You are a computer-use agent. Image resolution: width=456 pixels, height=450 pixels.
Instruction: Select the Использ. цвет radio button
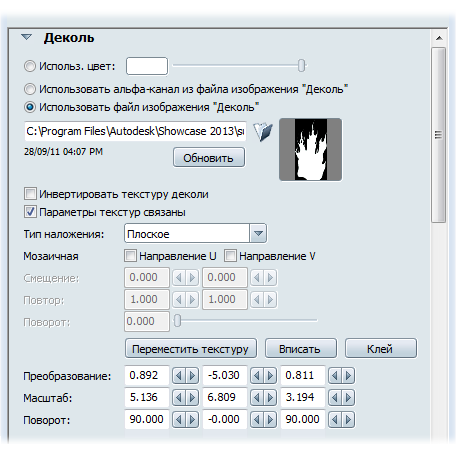(30, 66)
